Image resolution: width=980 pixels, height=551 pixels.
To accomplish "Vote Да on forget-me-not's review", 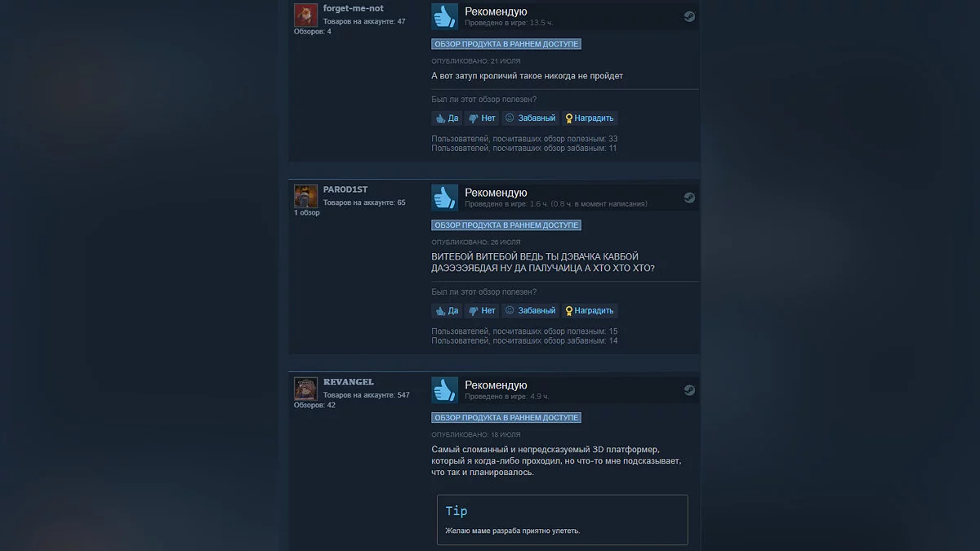I will pos(447,118).
